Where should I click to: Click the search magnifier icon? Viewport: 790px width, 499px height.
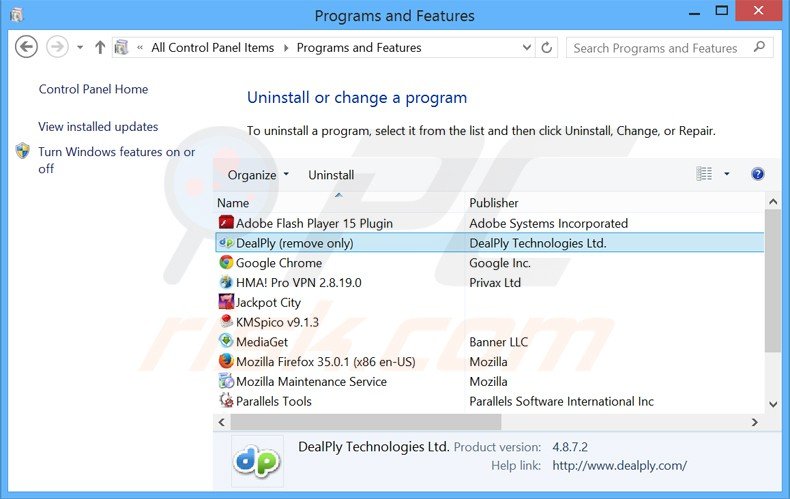(x=760, y=47)
